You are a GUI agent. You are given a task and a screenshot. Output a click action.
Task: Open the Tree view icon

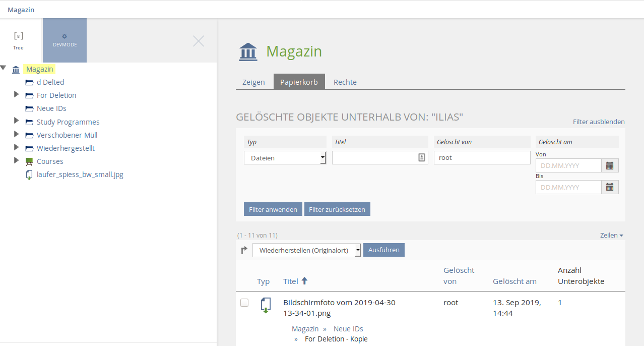tap(18, 36)
